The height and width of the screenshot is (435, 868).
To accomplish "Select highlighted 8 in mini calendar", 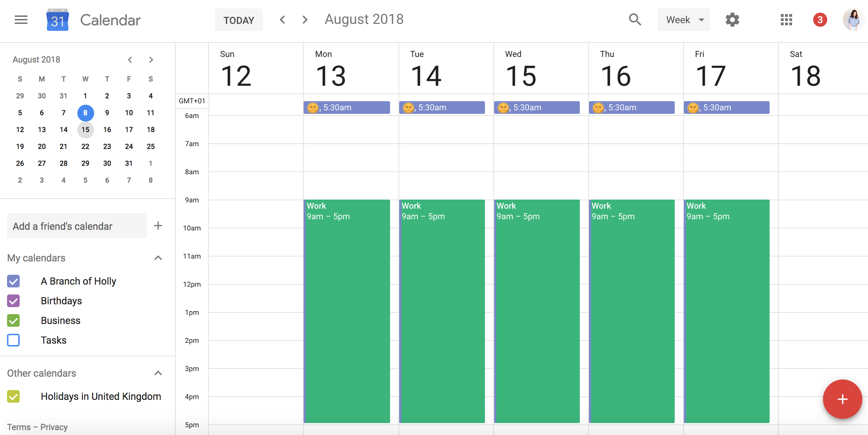I will [x=85, y=113].
